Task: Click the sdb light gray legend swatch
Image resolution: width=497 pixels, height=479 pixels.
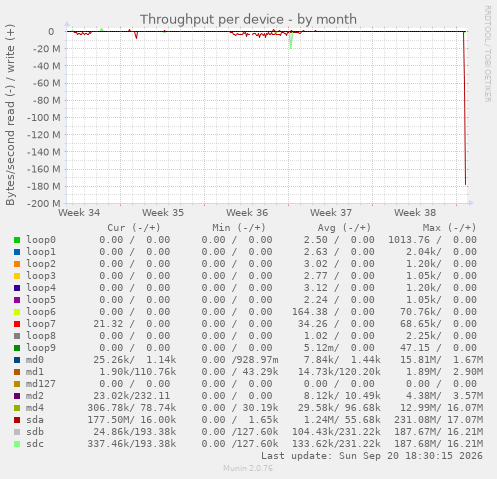Action: coord(17,432)
